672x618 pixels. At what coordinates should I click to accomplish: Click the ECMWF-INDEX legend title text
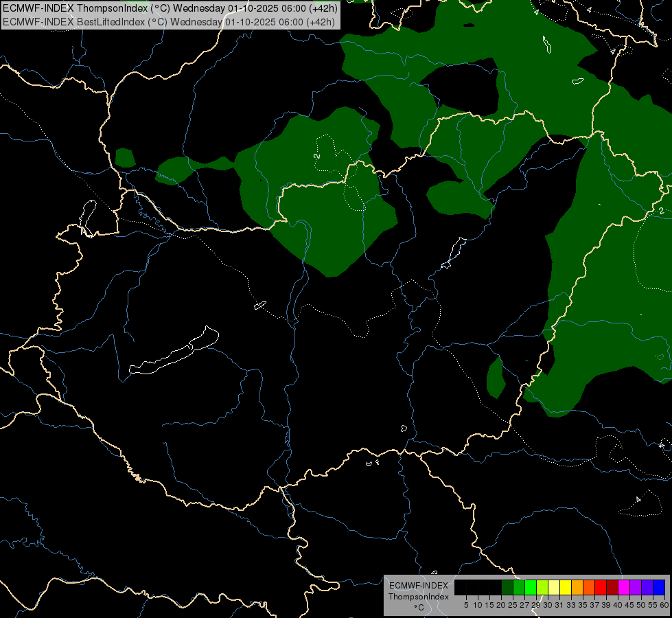[418, 585]
